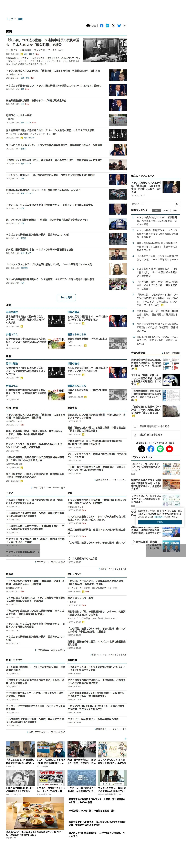Open ナイジェリアで武装集団が30人殺害 article
186x868 pixels.
click(x=35, y=708)
